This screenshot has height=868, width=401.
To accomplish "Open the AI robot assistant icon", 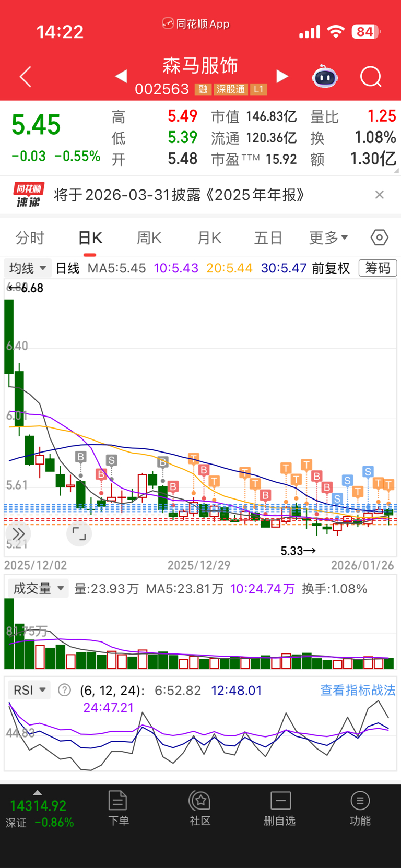I will point(325,77).
